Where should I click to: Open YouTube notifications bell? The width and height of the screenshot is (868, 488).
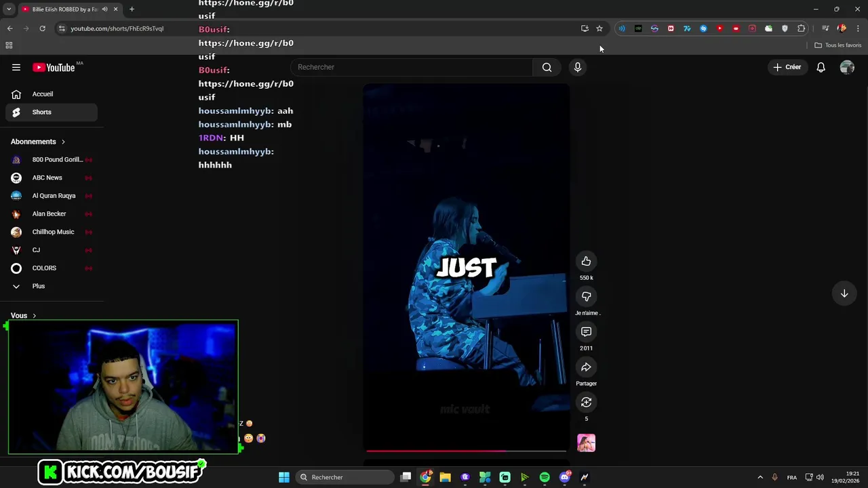point(821,67)
